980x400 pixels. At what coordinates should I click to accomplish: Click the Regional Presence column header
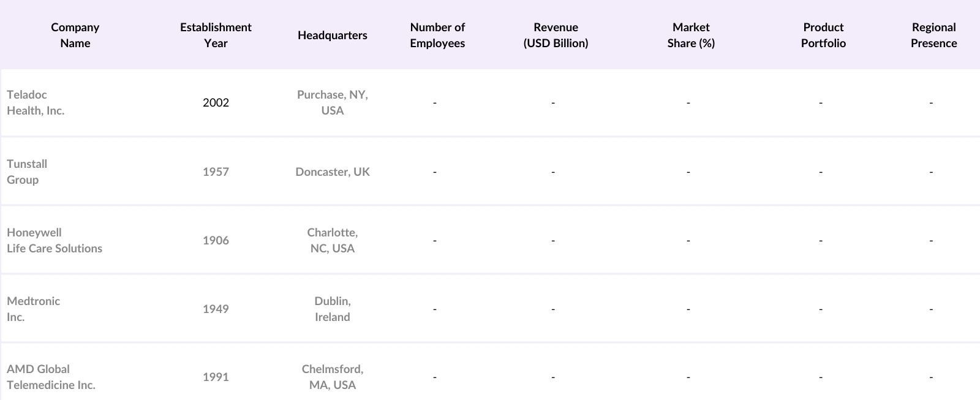coord(933,35)
